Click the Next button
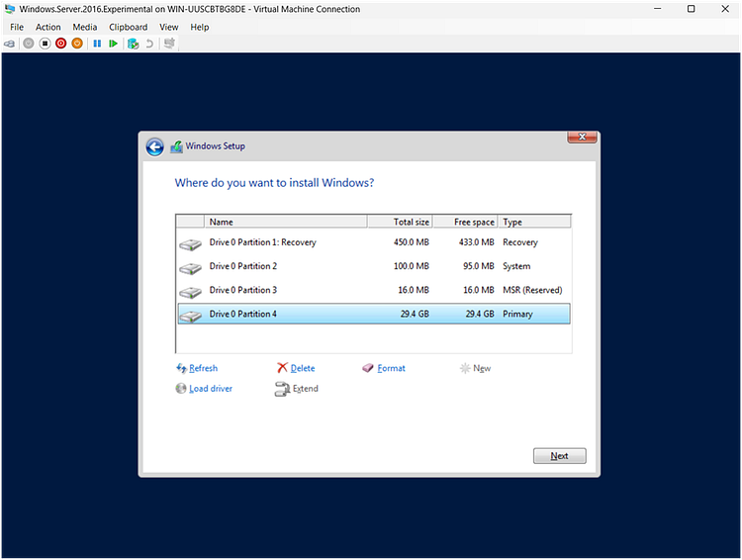 coord(559,456)
